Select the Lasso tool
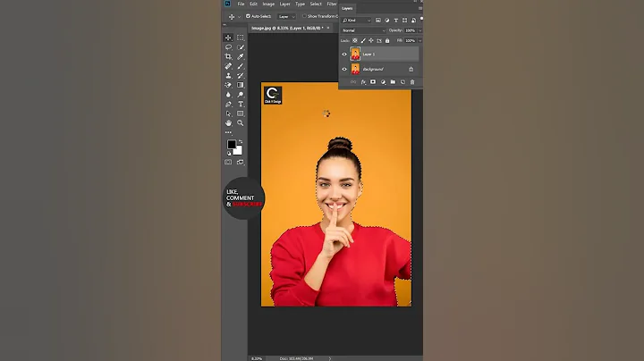The width and height of the screenshot is (644, 361). tap(228, 47)
